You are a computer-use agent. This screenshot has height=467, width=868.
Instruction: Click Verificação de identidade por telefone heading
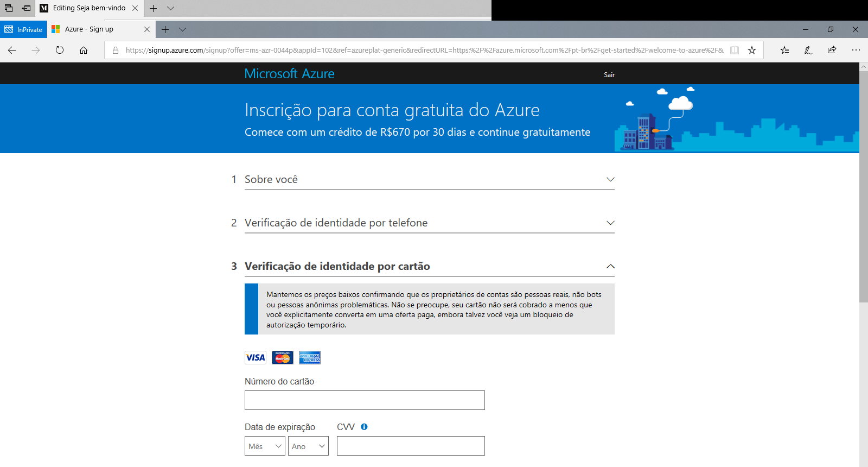(x=336, y=223)
